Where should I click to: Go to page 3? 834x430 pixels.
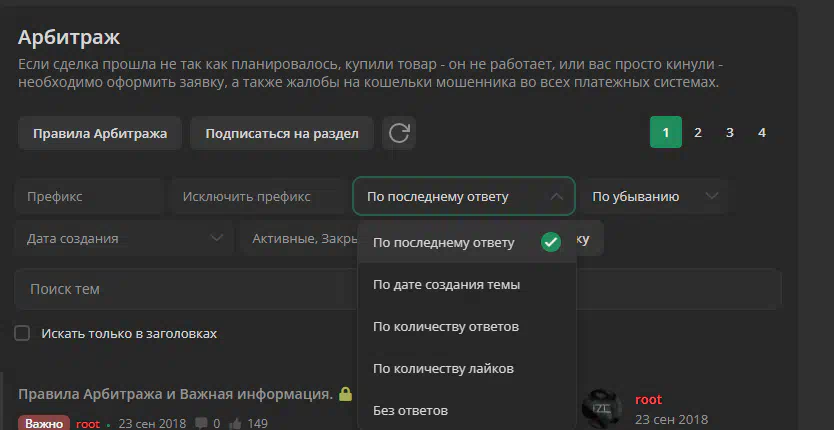pos(730,132)
